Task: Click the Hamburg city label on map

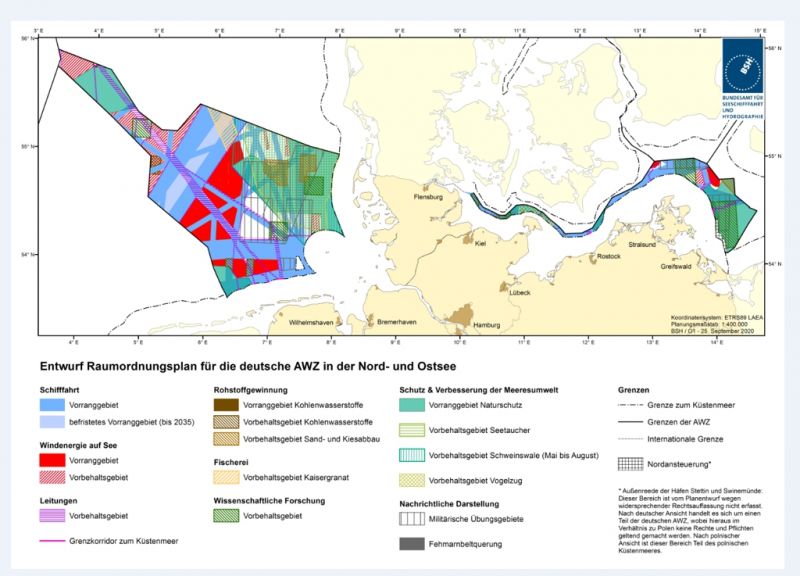Action: 486,324
